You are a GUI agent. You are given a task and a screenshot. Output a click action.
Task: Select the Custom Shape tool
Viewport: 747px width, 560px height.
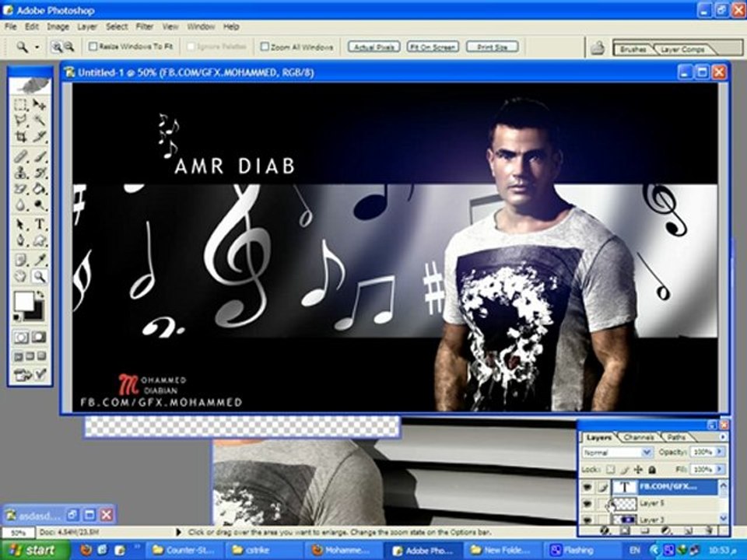pos(40,240)
